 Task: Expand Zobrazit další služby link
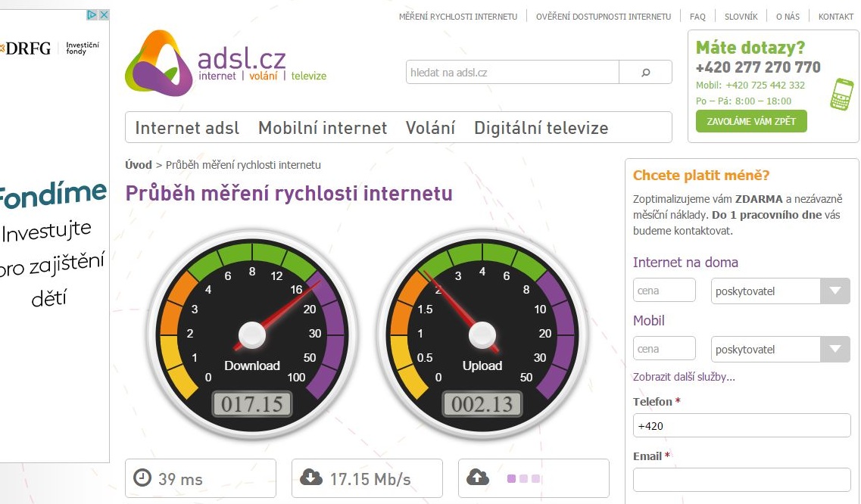[x=684, y=377]
